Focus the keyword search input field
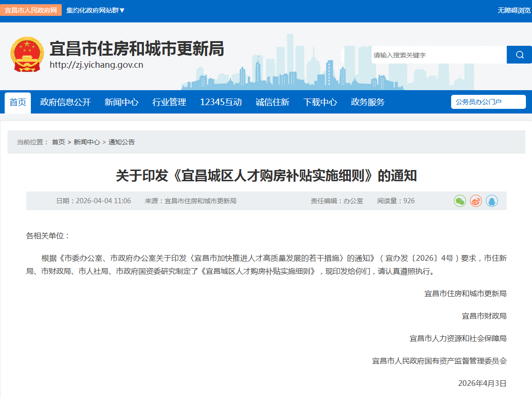532x398 pixels. click(x=439, y=55)
